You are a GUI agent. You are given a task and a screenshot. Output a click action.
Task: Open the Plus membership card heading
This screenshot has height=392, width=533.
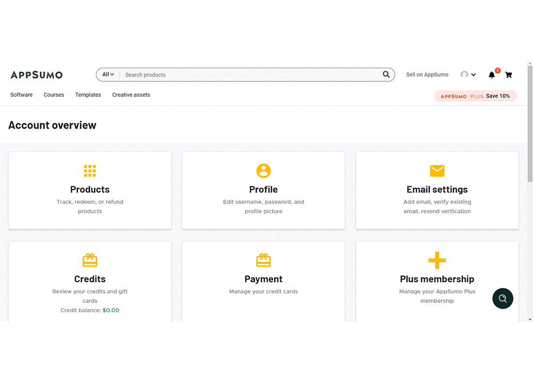click(x=437, y=279)
